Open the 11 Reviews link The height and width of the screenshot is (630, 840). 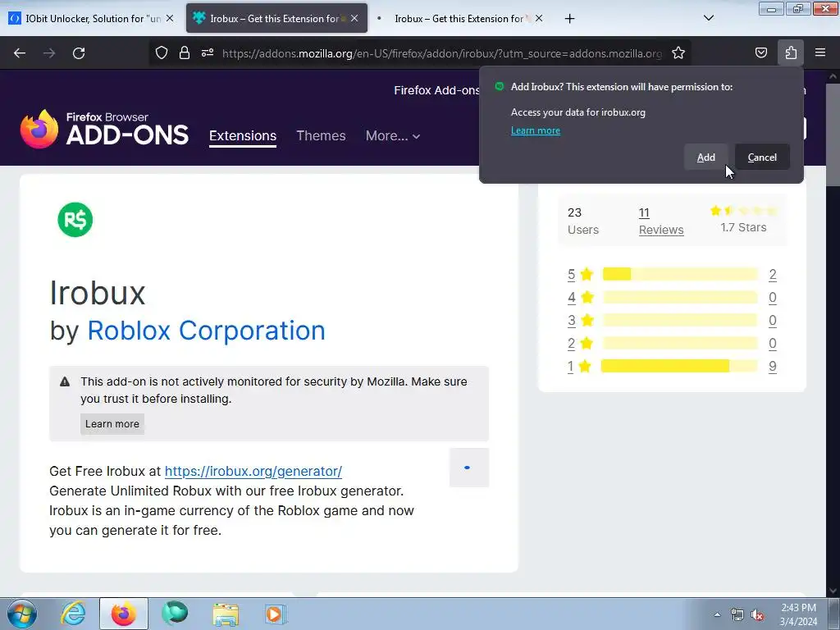click(661, 221)
